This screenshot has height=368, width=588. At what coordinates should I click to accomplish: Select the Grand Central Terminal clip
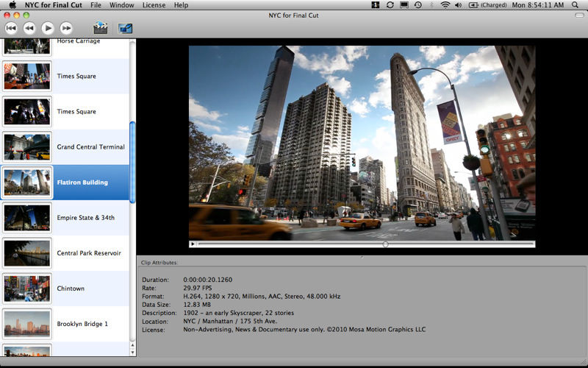(x=65, y=146)
